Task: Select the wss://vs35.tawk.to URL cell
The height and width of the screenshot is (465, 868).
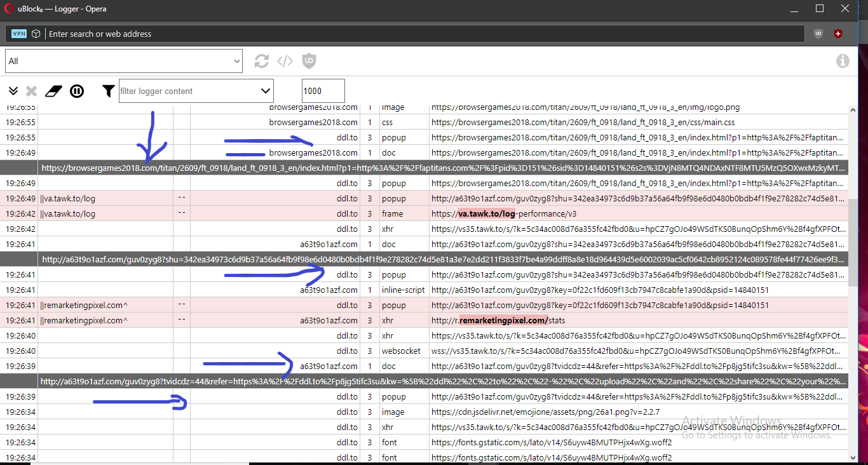Action: pyautogui.click(x=638, y=351)
